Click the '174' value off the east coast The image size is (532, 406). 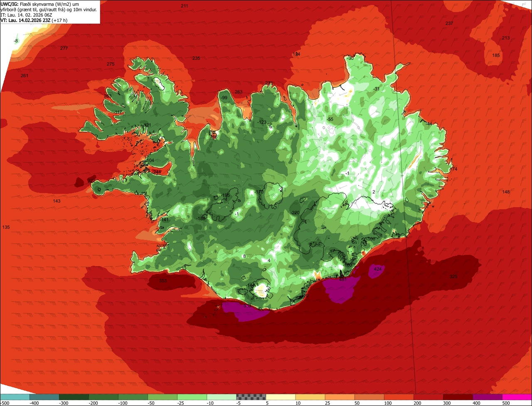453,169
